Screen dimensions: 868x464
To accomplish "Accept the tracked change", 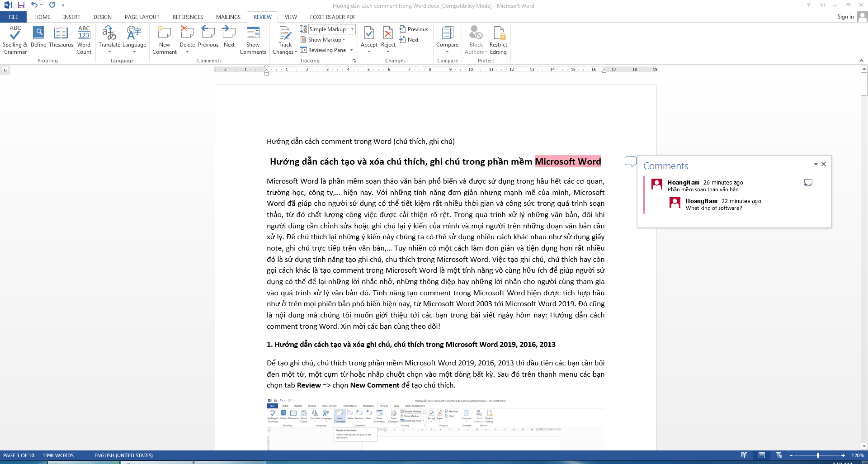I will (x=369, y=33).
